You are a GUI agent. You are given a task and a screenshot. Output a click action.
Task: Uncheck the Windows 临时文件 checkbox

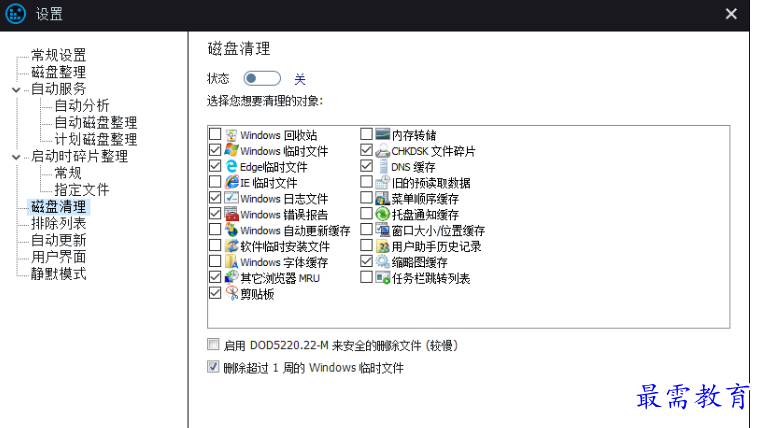(215, 150)
